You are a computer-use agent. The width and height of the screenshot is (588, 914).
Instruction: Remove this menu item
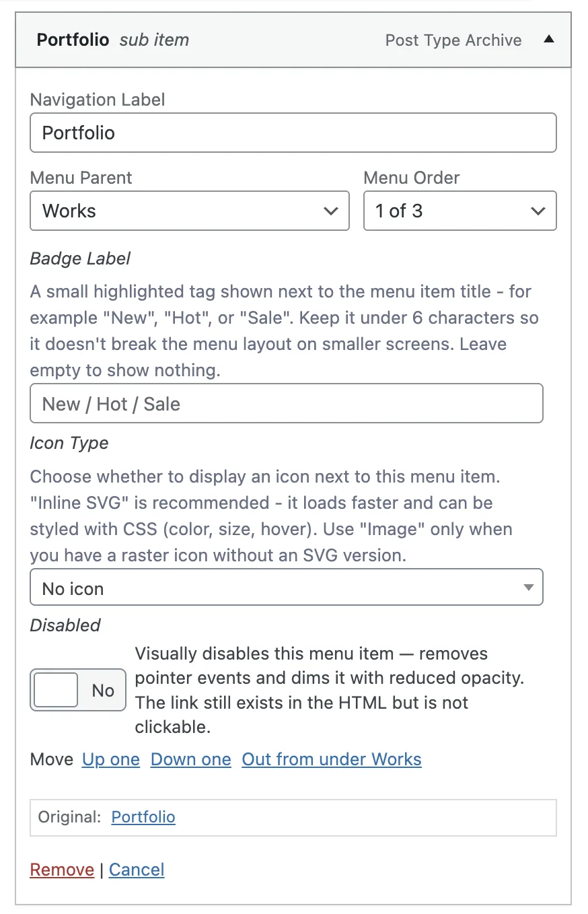pyautogui.click(x=62, y=870)
